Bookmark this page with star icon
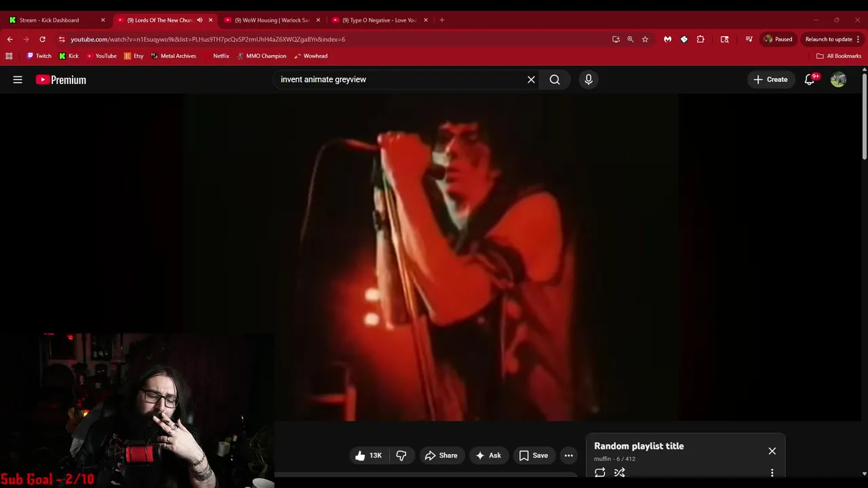This screenshot has width=868, height=488. click(645, 39)
